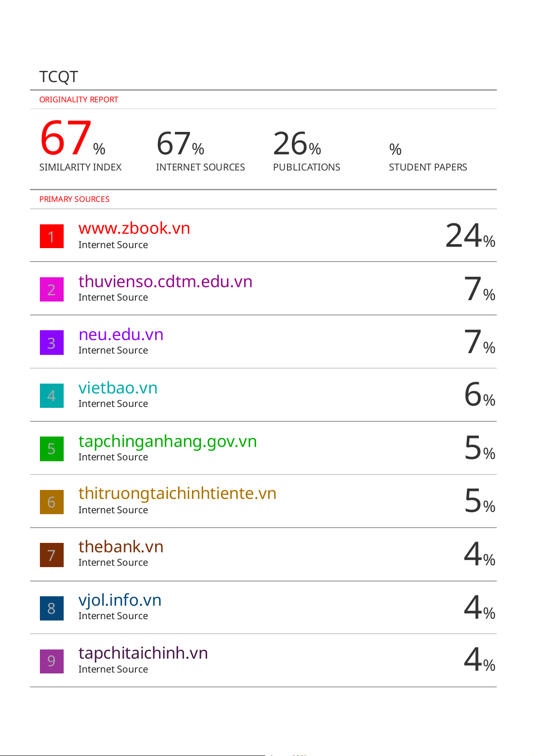Click the navy blue source badge numbered 8
This screenshot has width=534, height=756.
pos(52,608)
